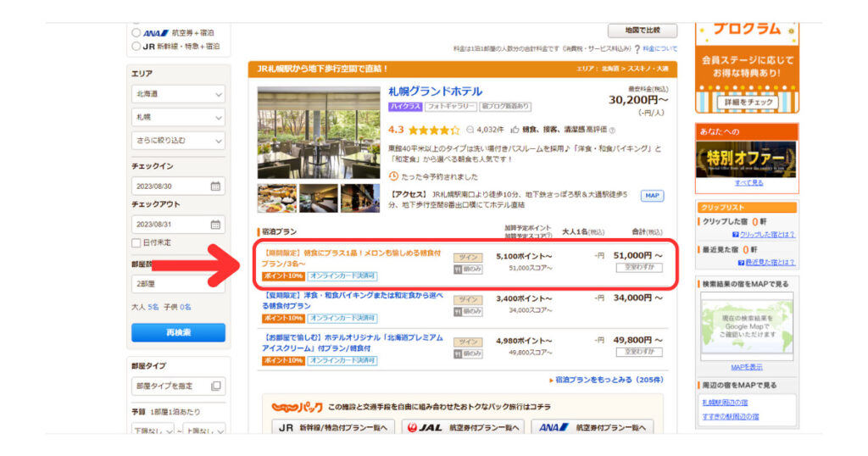Select the ANA 航空券+宿泊 radio option
The height and width of the screenshot is (456, 868).
click(136, 33)
